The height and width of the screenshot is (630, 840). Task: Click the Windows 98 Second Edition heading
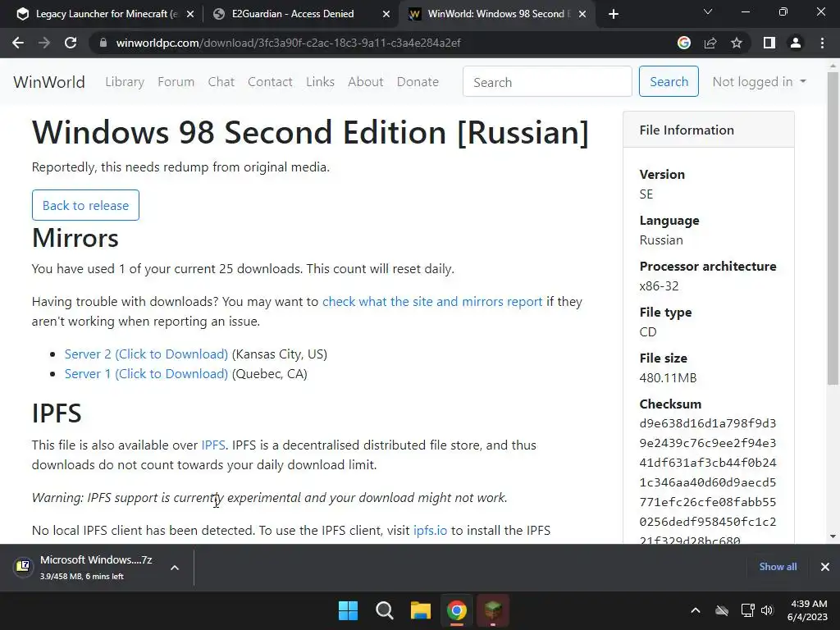[x=310, y=132]
